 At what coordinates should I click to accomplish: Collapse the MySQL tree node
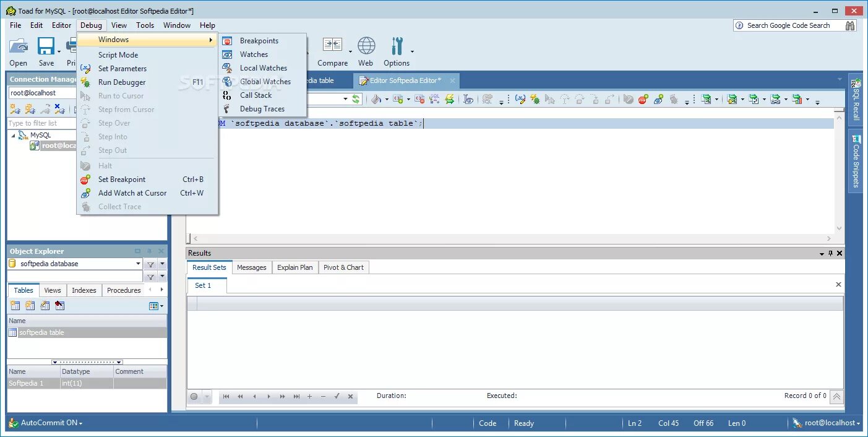[x=14, y=135]
